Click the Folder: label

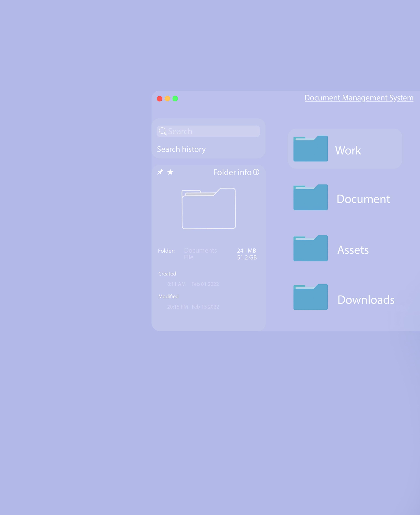(x=166, y=251)
